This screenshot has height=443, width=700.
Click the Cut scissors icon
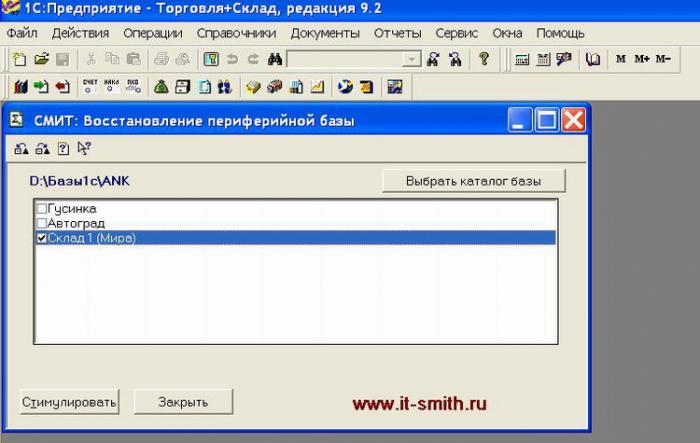(91, 59)
